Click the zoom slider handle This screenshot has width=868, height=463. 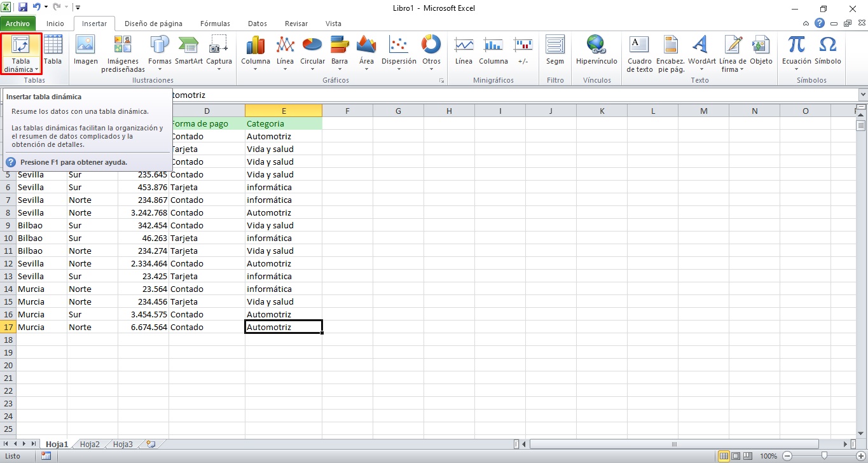pos(823,456)
